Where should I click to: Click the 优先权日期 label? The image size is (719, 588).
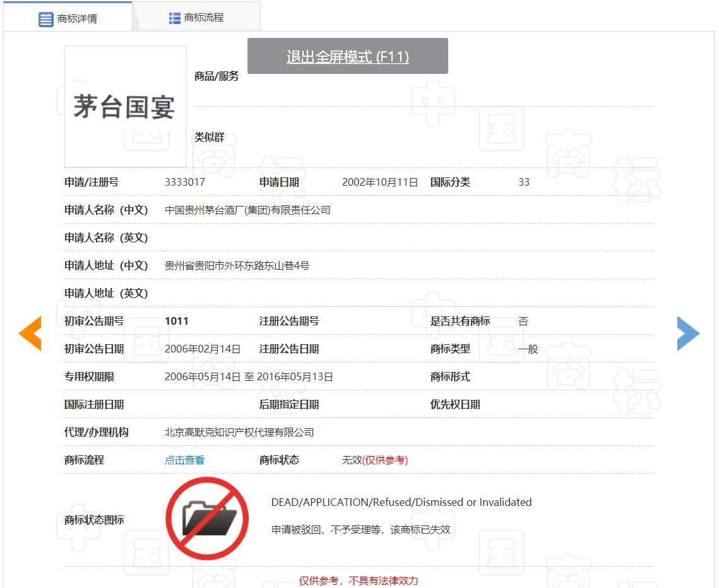point(455,405)
